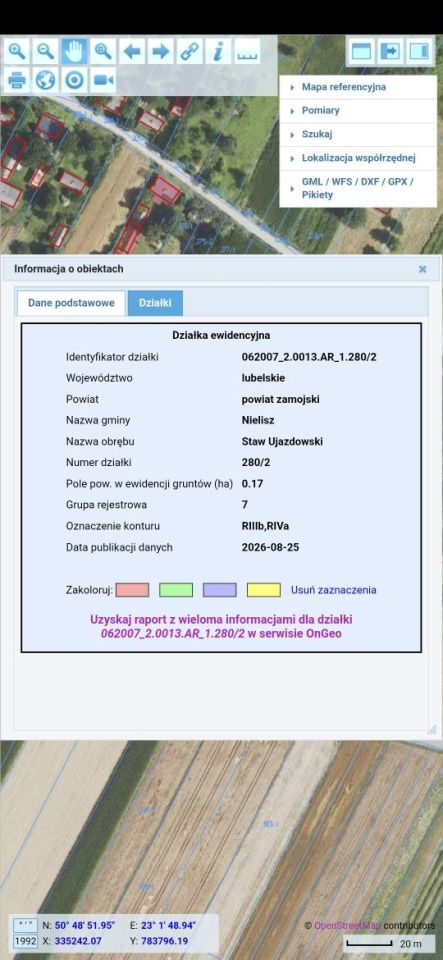Viewport: 443px width, 960px height.
Task: Go to previous map view arrow
Action: pos(132,51)
